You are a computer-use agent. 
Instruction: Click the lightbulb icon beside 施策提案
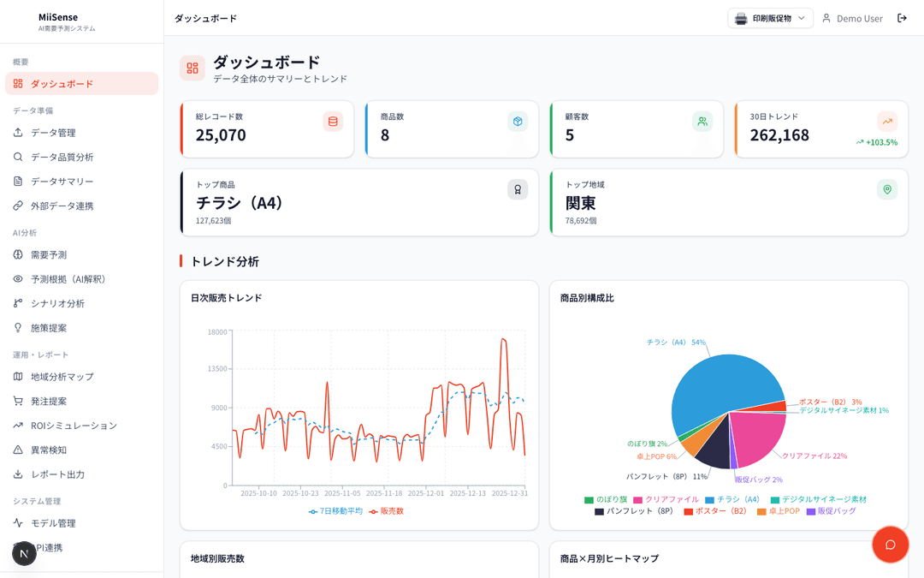point(18,328)
